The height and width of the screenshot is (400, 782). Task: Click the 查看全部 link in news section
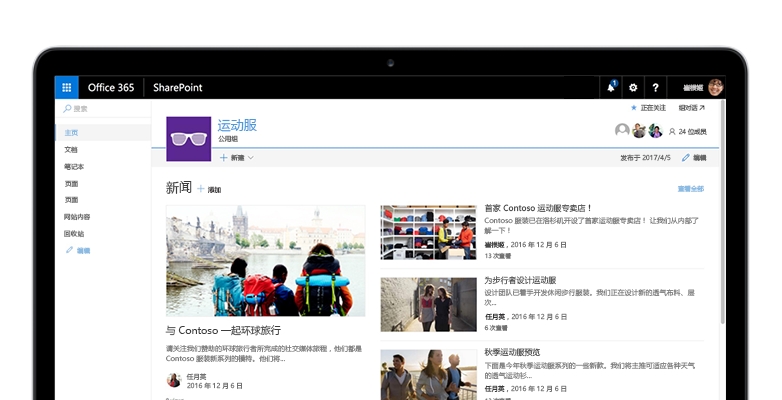tap(690, 188)
